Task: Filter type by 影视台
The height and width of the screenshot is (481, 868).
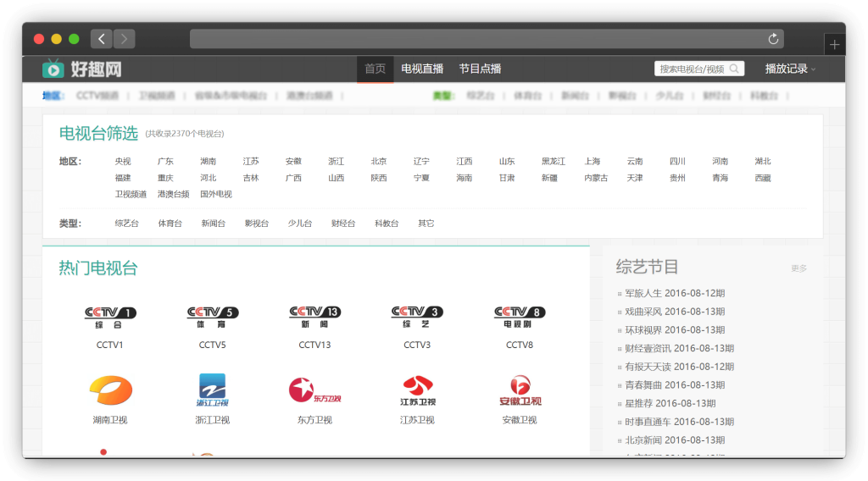Action: (x=256, y=224)
